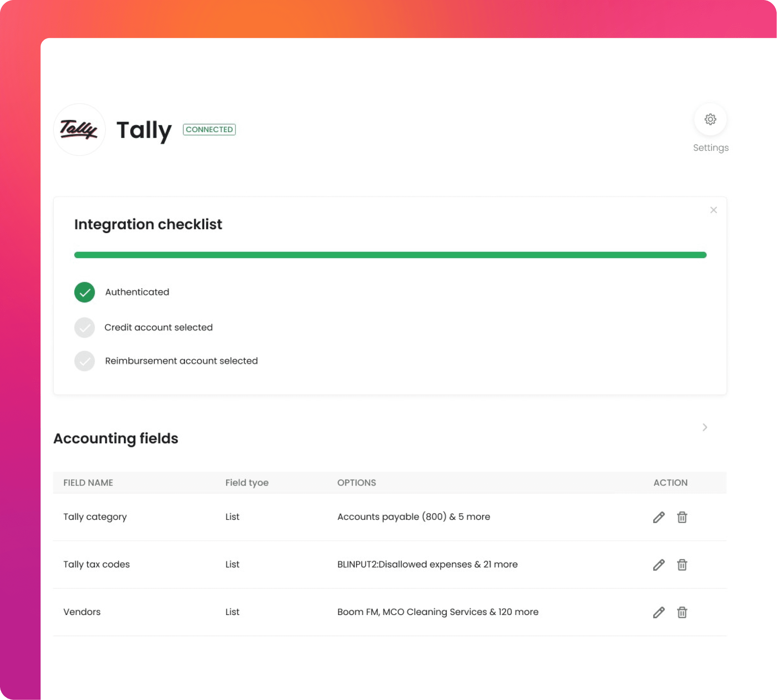
Task: Edit the Tally tax codes field
Action: (658, 565)
